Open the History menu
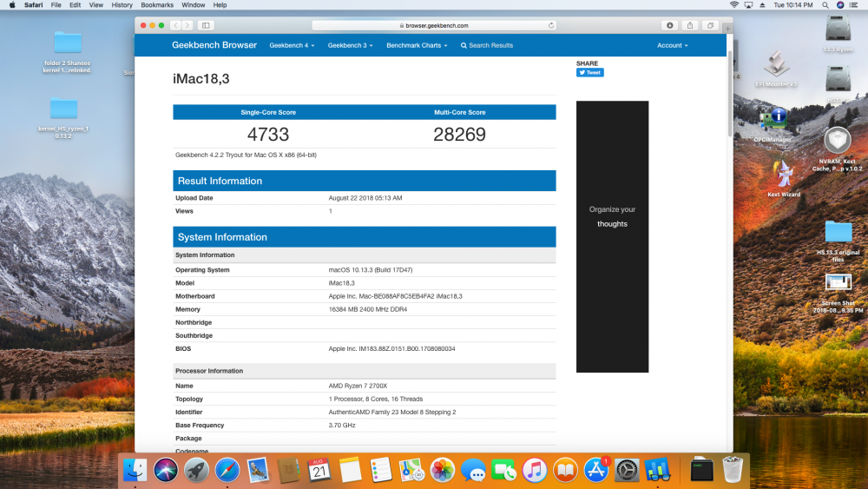Image resolution: width=868 pixels, height=489 pixels. tap(122, 5)
